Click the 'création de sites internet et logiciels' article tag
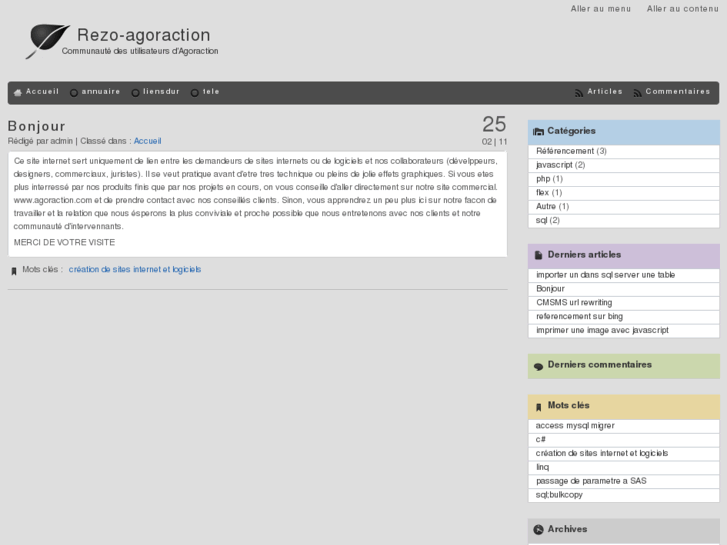Image resolution: width=727 pixels, height=545 pixels. coord(135,269)
